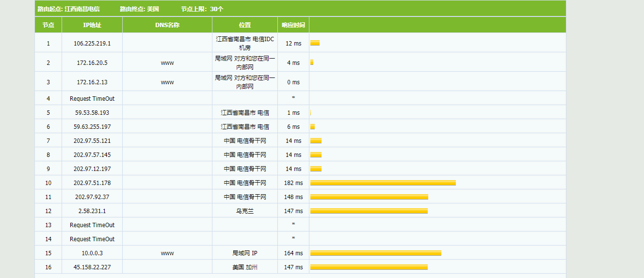Click the latency bar for node 15
Image resolution: width=644 pixels, height=278 pixels.
(376, 253)
